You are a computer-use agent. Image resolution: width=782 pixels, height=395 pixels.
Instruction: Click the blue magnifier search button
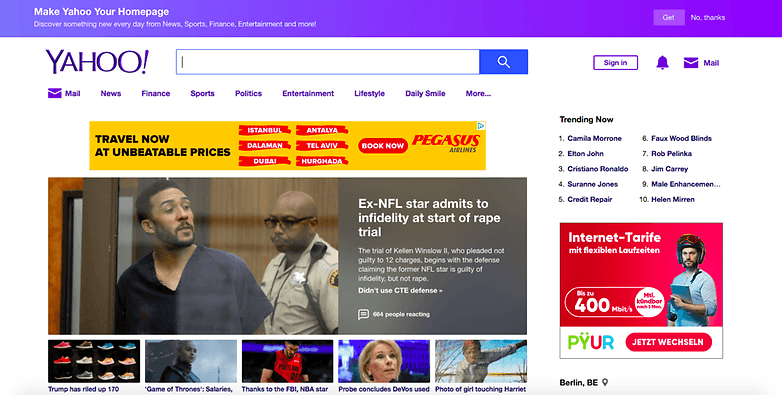point(503,62)
